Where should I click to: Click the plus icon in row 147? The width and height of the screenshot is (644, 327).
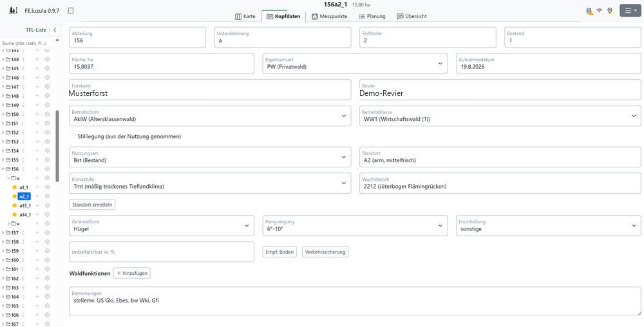coord(37,86)
